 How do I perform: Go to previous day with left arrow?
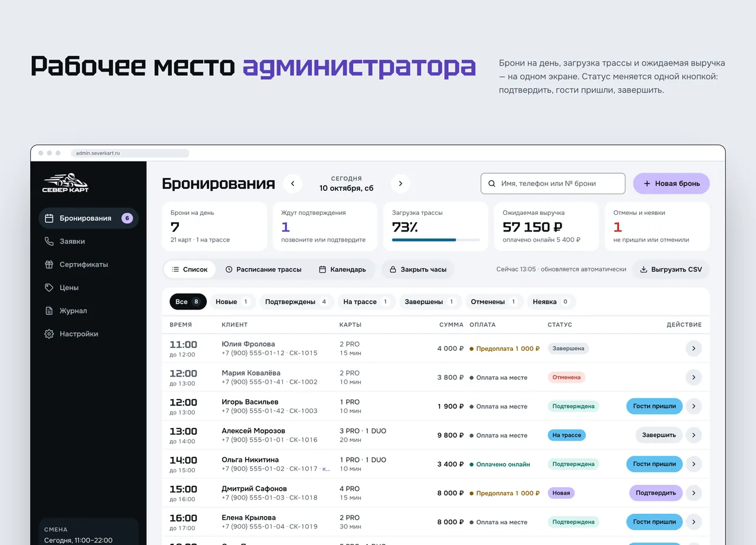[292, 184]
